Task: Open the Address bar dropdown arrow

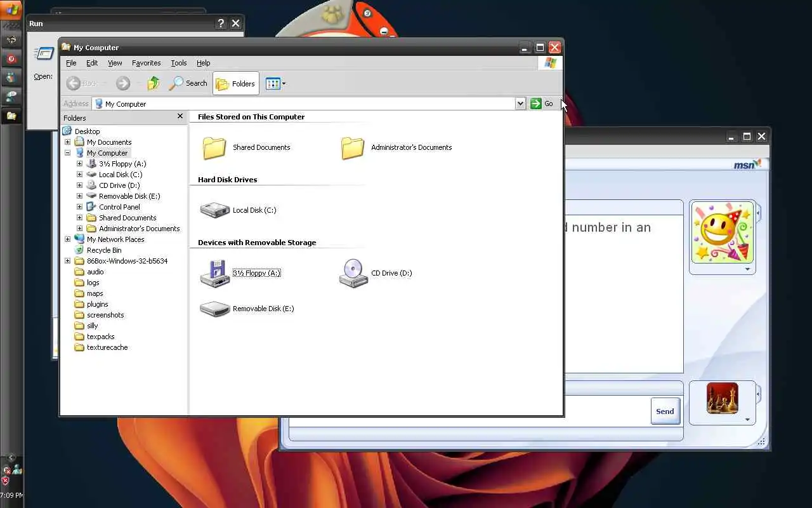Action: pyautogui.click(x=520, y=104)
